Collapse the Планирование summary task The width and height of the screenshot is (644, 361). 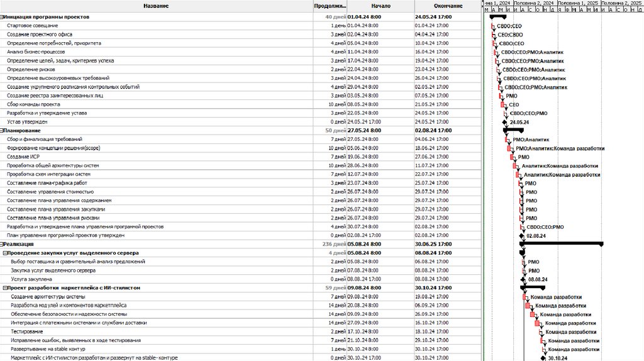click(x=2, y=131)
